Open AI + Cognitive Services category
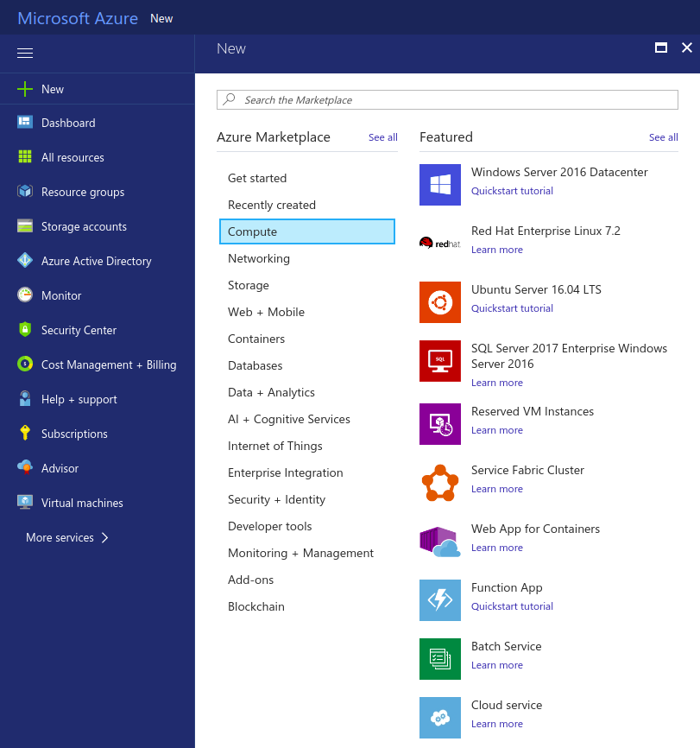 point(289,419)
